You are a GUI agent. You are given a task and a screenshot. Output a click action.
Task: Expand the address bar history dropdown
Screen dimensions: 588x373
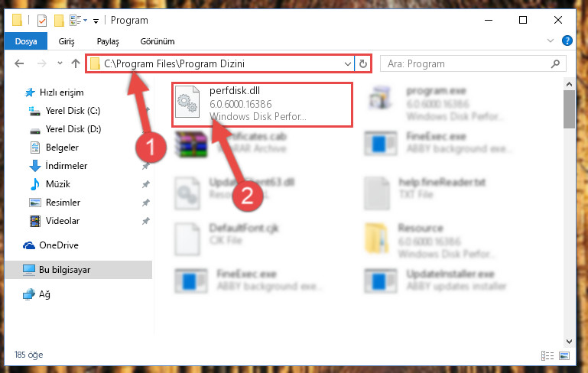[347, 63]
